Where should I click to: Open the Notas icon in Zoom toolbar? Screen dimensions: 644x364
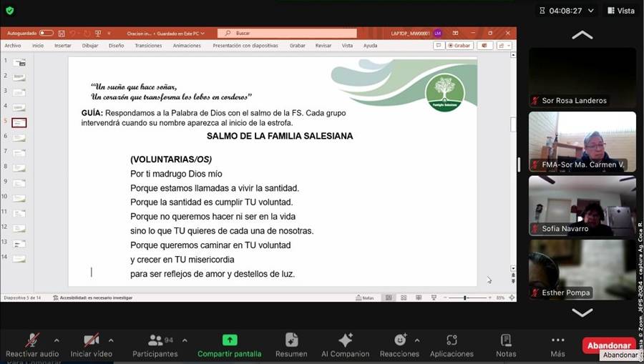pyautogui.click(x=506, y=345)
